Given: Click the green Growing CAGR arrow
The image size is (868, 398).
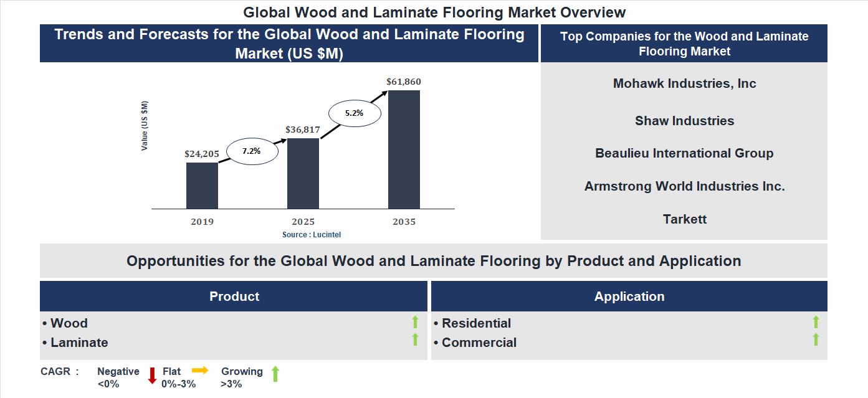Looking at the screenshot, I should click(275, 374).
